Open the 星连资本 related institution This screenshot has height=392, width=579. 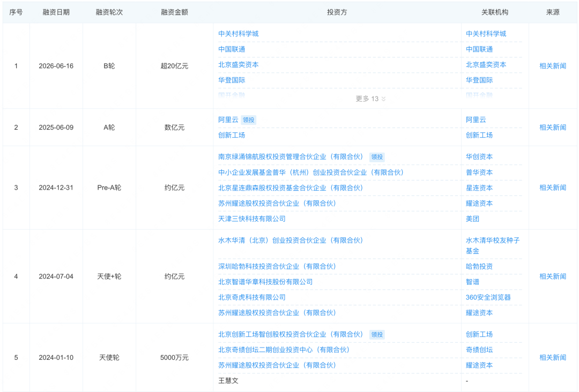479,188
